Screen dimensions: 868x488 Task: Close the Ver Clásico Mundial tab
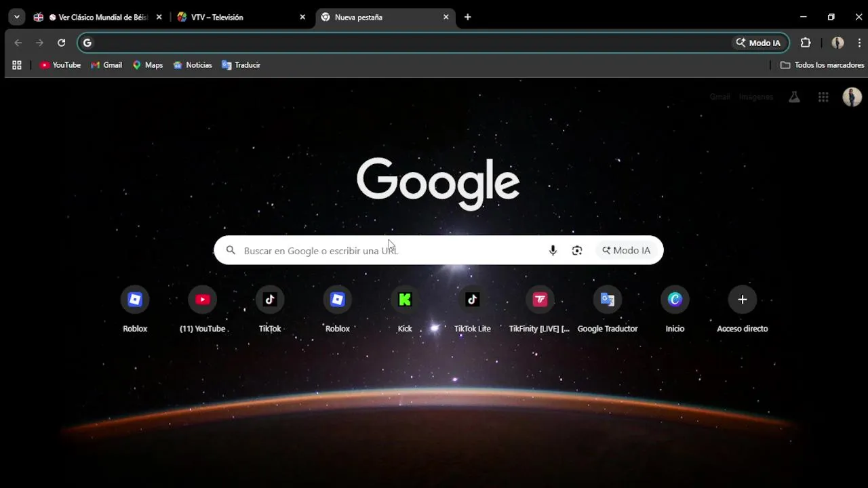tap(159, 17)
